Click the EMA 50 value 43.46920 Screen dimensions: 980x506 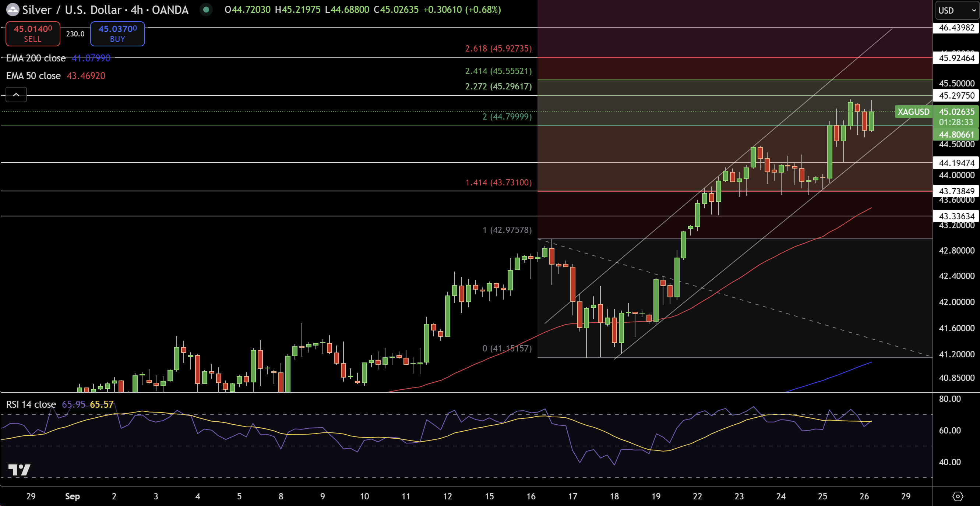[x=86, y=76]
